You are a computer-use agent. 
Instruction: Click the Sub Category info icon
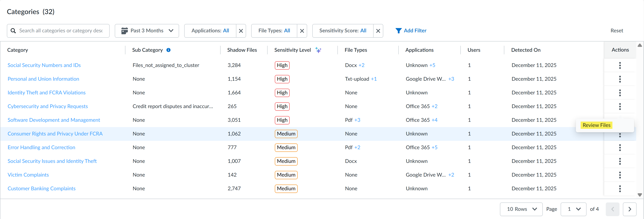[168, 50]
